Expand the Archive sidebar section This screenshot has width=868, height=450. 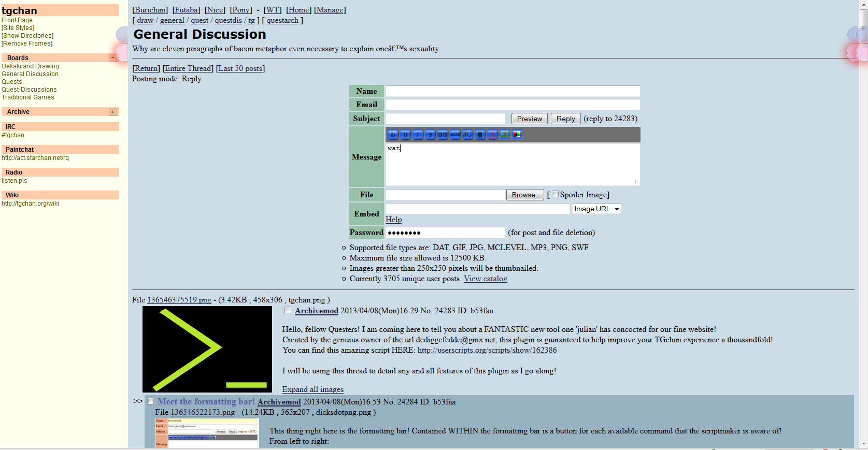[112, 112]
